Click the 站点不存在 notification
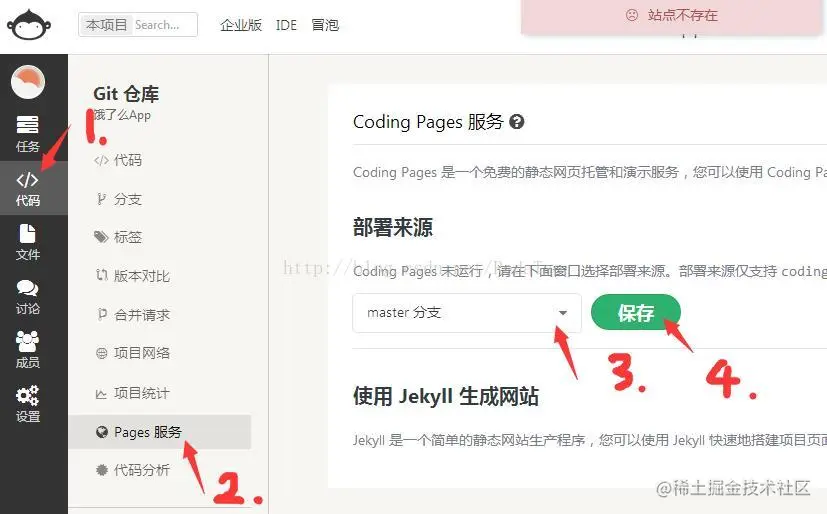 click(671, 16)
